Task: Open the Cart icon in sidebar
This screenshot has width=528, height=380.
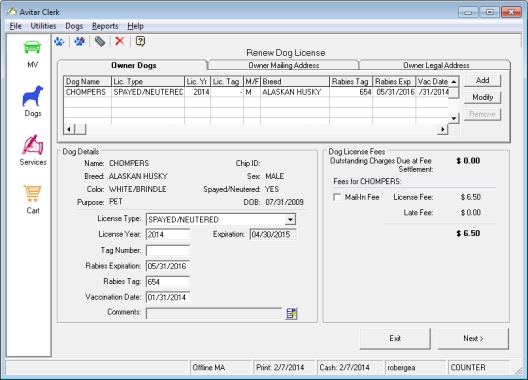Action: point(32,194)
